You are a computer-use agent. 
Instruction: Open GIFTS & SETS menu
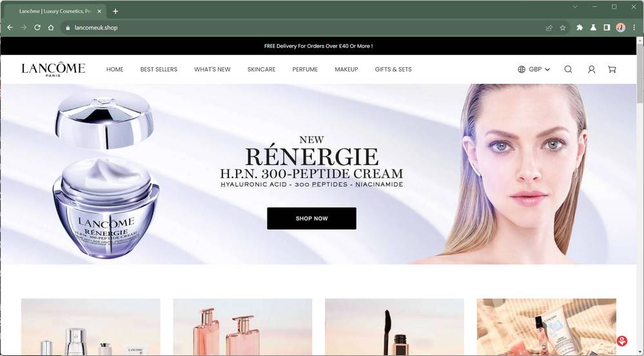393,69
